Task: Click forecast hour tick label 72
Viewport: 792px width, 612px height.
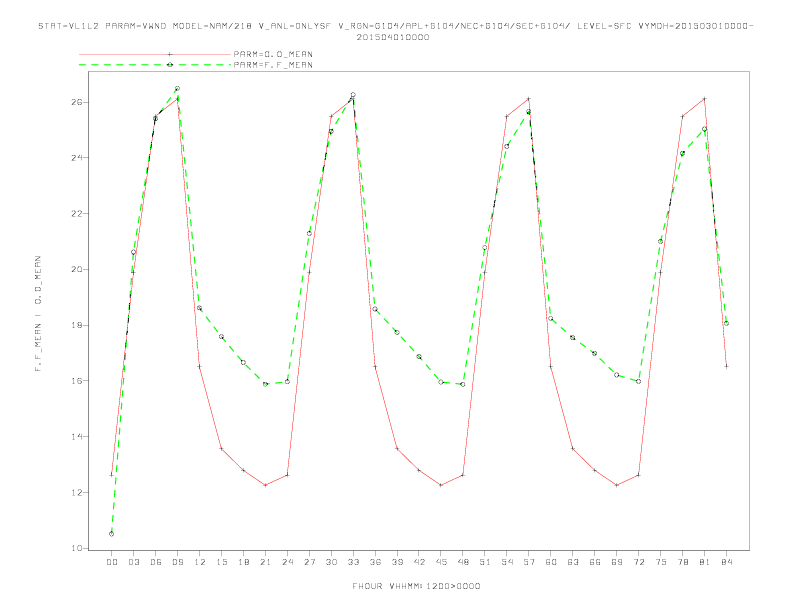Action: [638, 562]
